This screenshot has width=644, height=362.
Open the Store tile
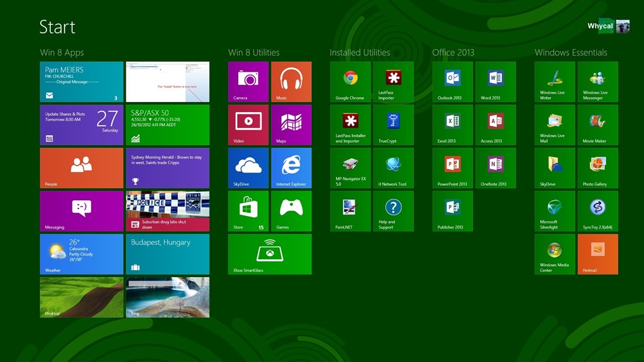pyautogui.click(x=248, y=211)
